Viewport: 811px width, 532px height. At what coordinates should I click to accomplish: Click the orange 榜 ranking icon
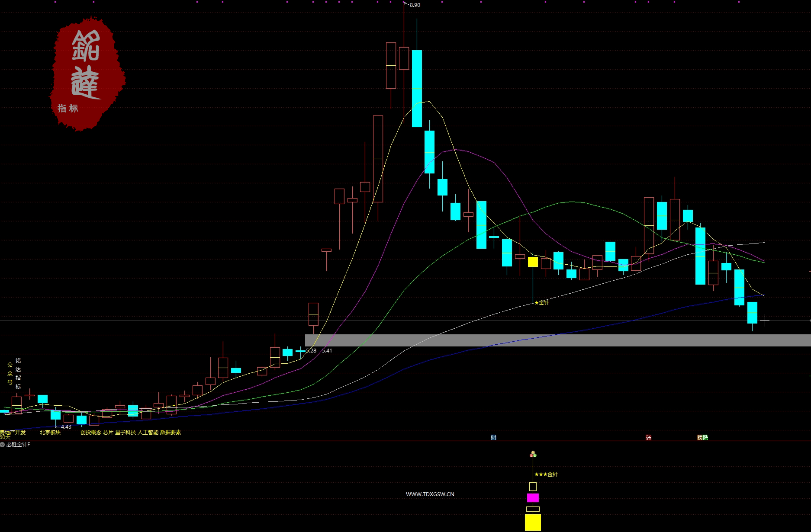pos(700,437)
